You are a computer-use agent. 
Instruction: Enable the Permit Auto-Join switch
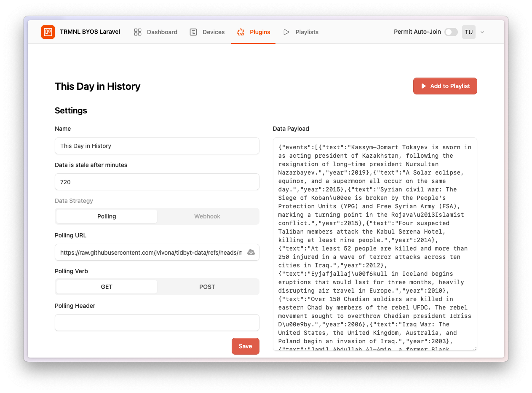pos(451,32)
